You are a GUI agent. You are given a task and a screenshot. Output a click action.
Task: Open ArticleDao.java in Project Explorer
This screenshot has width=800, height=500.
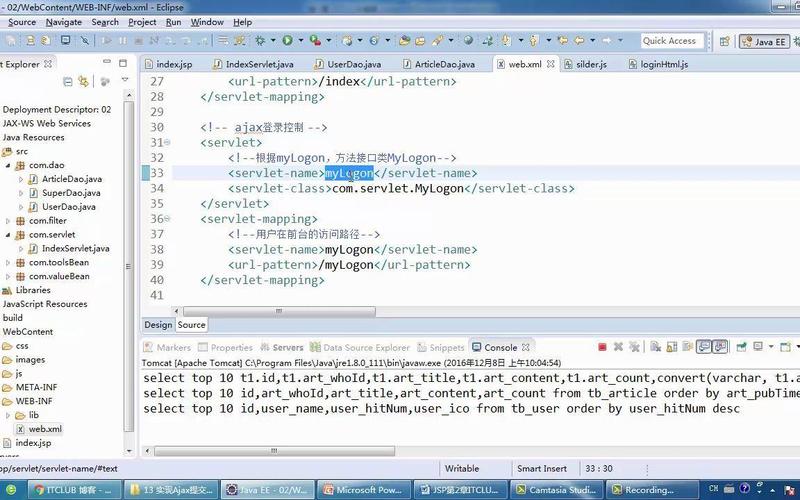click(71, 179)
